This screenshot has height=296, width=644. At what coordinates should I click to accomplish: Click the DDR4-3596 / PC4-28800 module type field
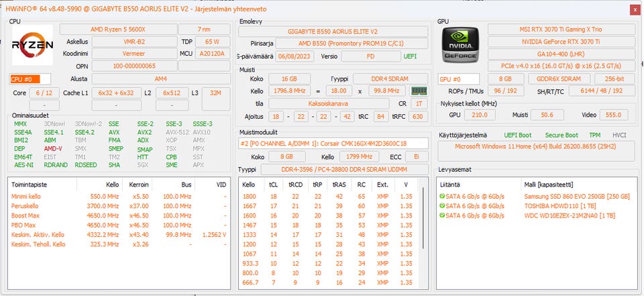point(344,169)
